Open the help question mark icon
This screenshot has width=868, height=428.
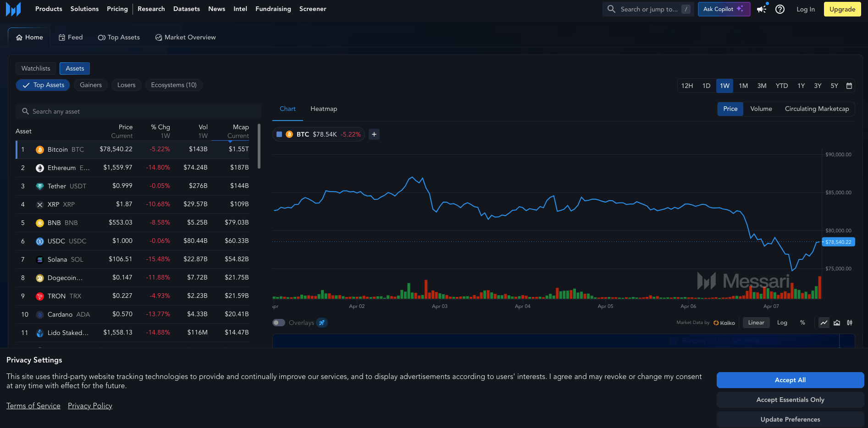point(780,9)
